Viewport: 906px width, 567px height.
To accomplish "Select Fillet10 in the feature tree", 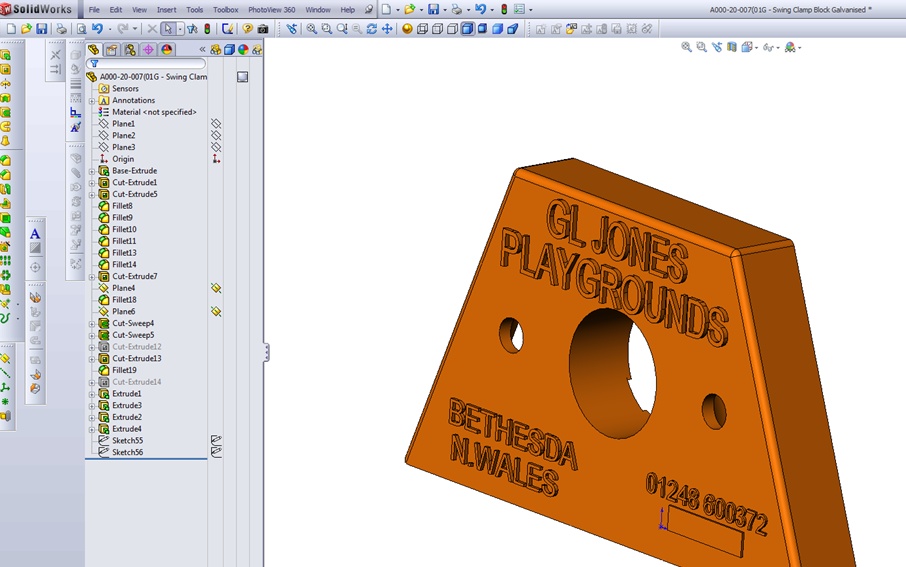I will (124, 229).
